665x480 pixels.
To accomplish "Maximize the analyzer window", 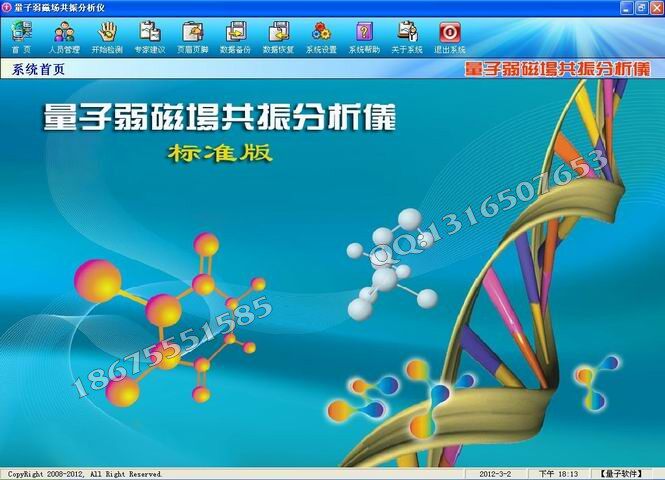I will 638,7.
